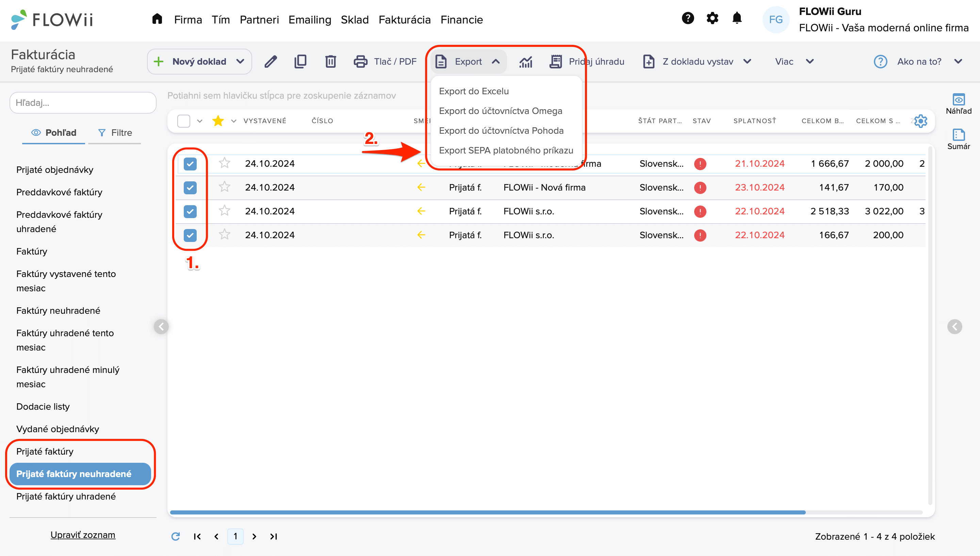Open the Sklad top menu
Image resolution: width=980 pixels, height=556 pixels.
354,19
